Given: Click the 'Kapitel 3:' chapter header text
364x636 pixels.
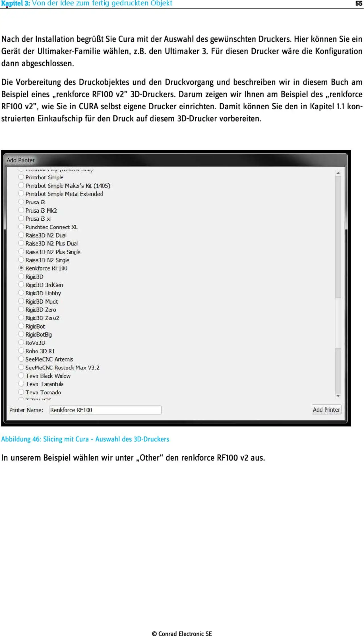Looking at the screenshot, I should click(15, 3).
